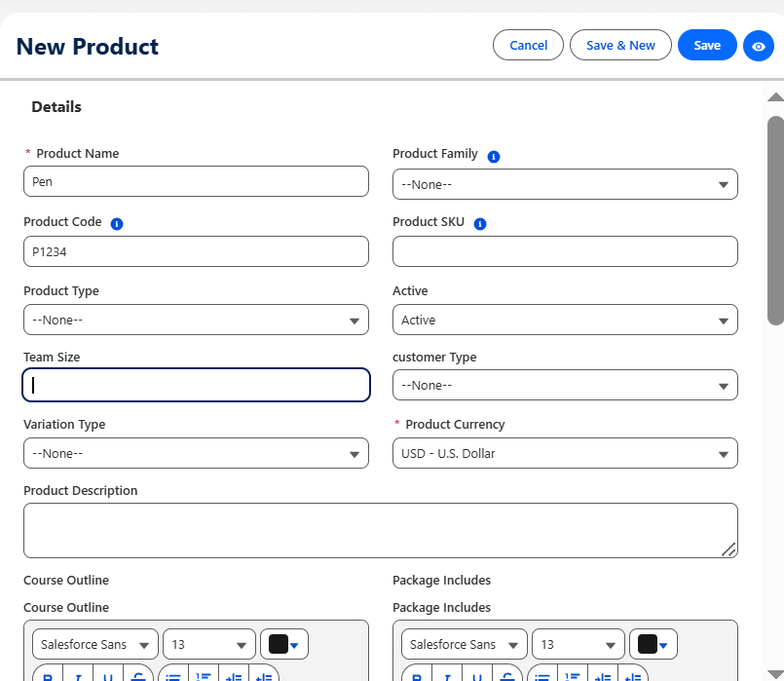Click the eye preview icon beside Save
The width and height of the screenshot is (784, 681).
pyautogui.click(x=758, y=46)
